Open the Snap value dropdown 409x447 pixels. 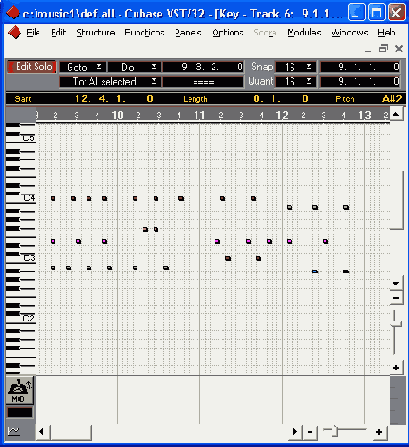[x=295, y=67]
